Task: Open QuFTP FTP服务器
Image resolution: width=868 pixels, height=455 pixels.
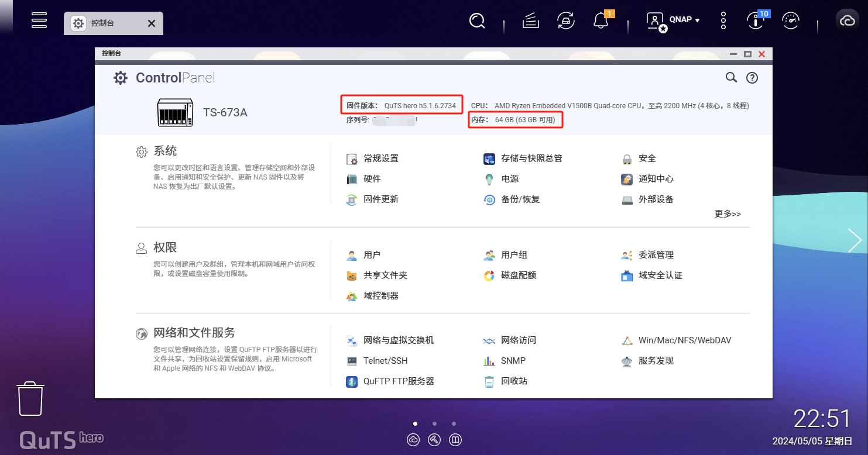Action: 390,381
